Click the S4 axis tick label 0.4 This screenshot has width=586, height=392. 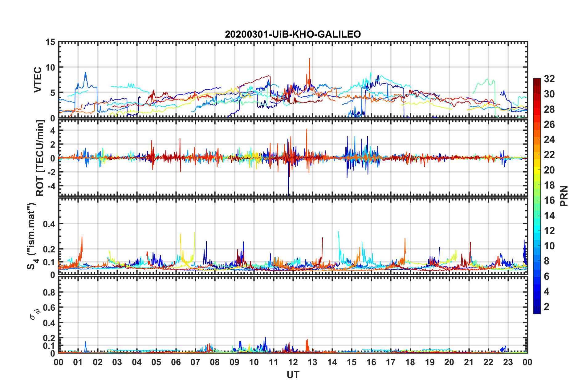[49, 224]
